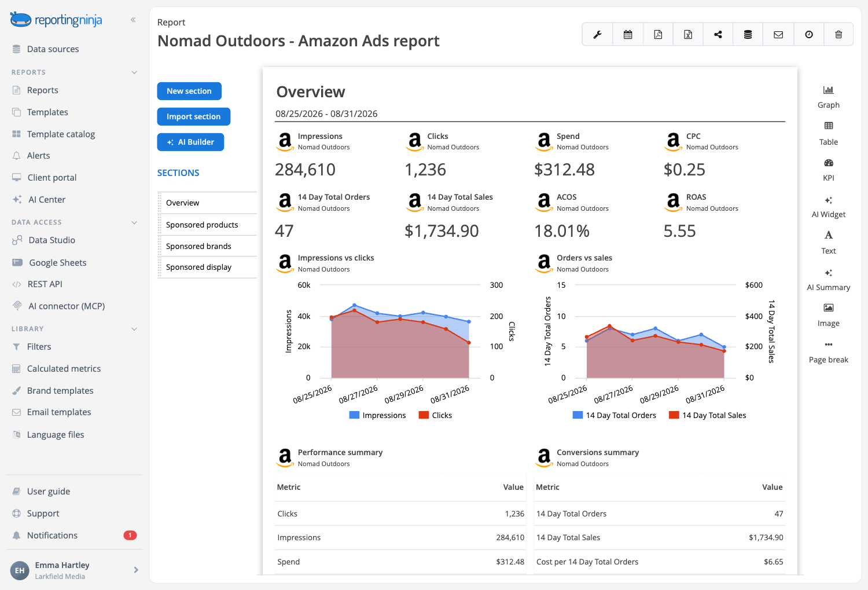Click the AI Center sparkle icon
Viewport: 868px width, 590px height.
click(17, 200)
